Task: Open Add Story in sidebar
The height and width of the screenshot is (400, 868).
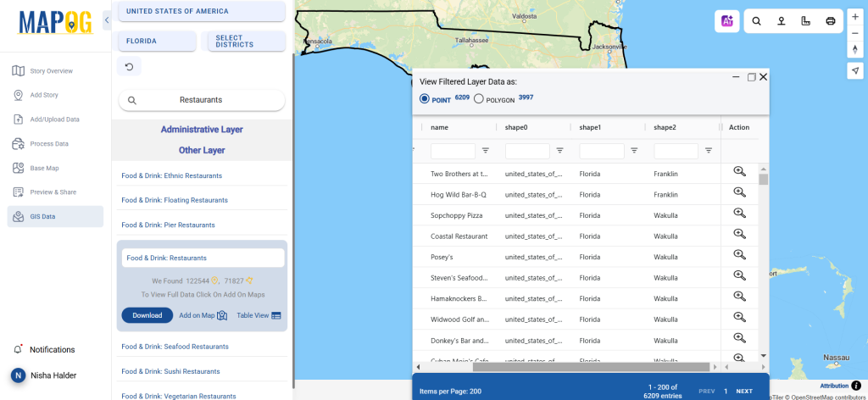Action: point(55,95)
